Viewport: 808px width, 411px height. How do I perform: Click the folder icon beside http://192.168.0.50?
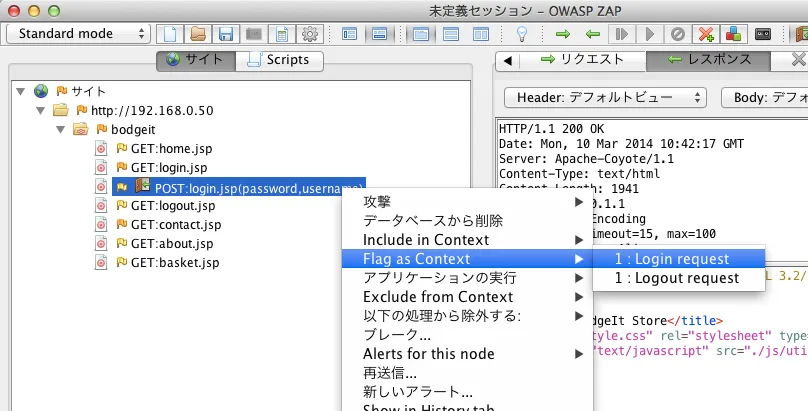point(61,110)
